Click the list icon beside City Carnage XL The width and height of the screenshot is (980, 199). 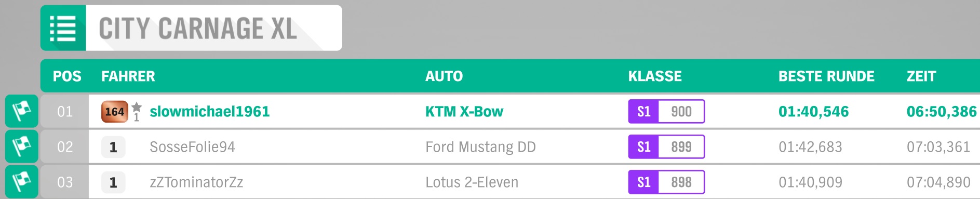pos(63,28)
